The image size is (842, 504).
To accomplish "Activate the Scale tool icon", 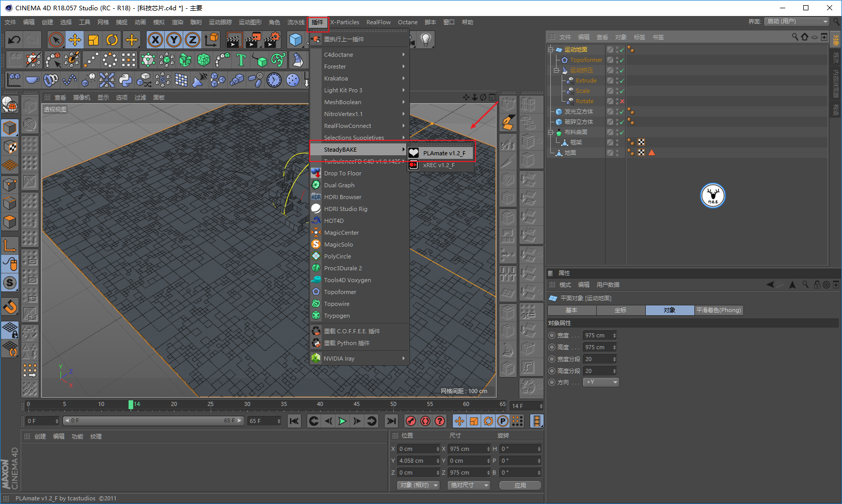I will (x=93, y=40).
